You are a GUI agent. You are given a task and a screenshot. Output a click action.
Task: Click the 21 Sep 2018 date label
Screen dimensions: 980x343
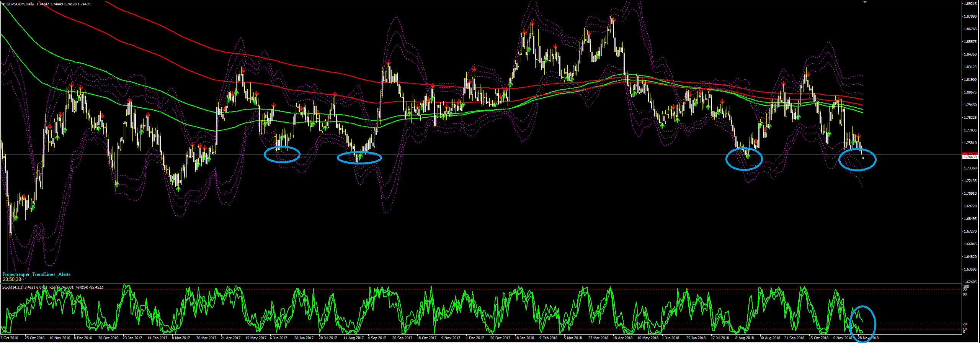pyautogui.click(x=794, y=338)
